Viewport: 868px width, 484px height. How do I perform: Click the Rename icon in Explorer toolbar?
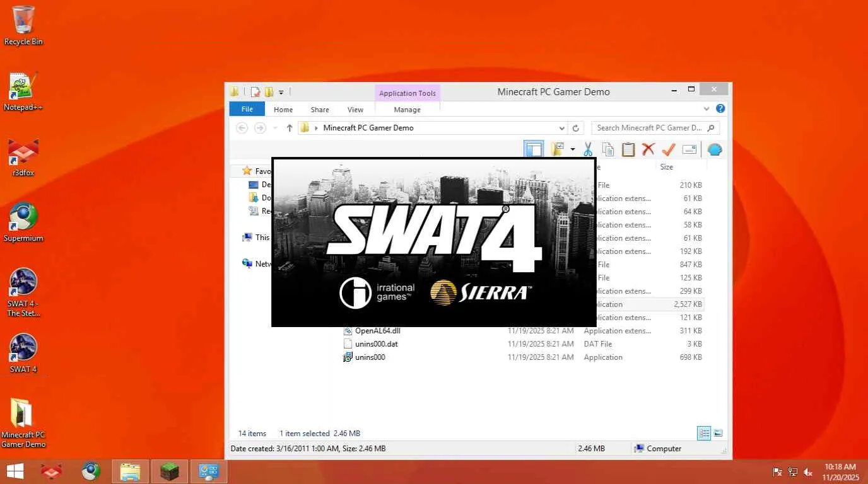689,149
